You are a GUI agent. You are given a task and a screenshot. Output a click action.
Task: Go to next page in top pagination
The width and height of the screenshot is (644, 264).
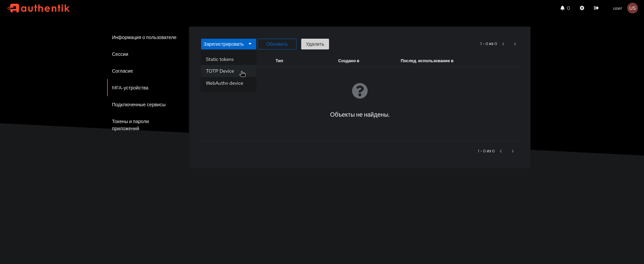pyautogui.click(x=515, y=44)
